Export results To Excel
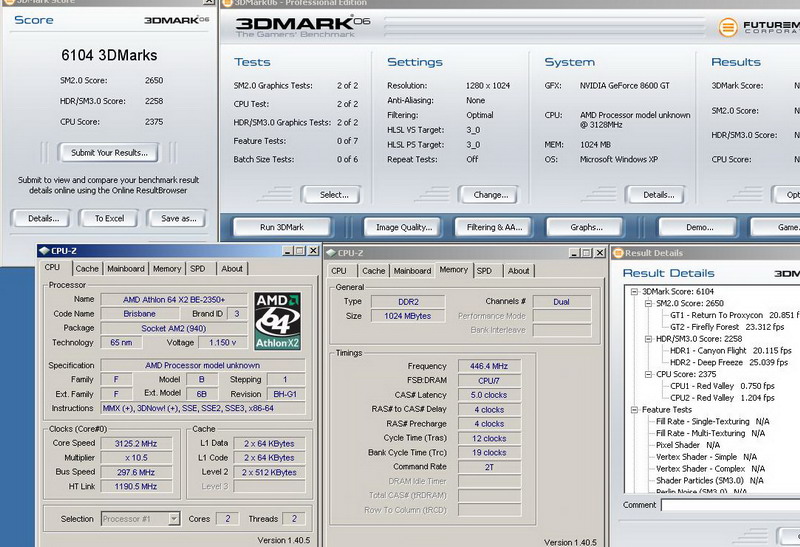Screen dimensions: 800x547 [109, 218]
